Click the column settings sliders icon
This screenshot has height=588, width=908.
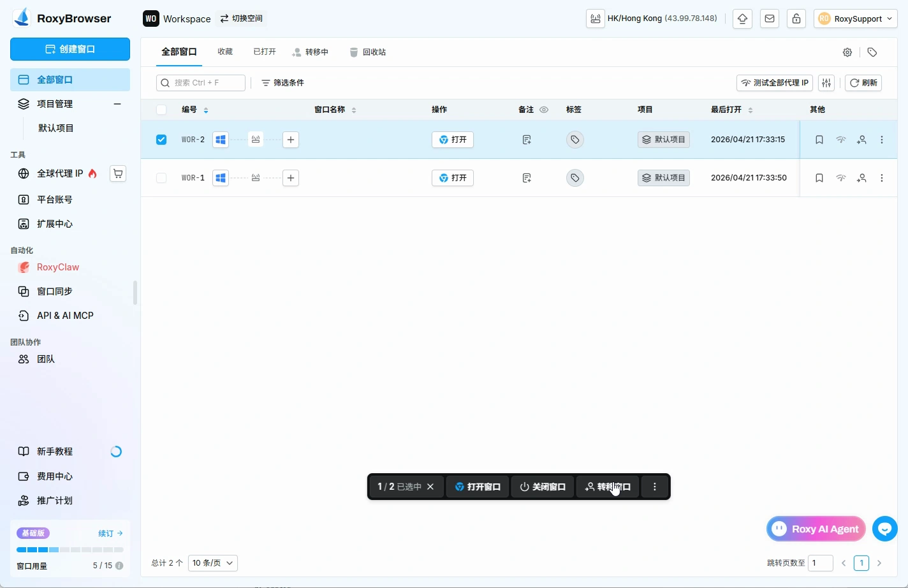[826, 83]
